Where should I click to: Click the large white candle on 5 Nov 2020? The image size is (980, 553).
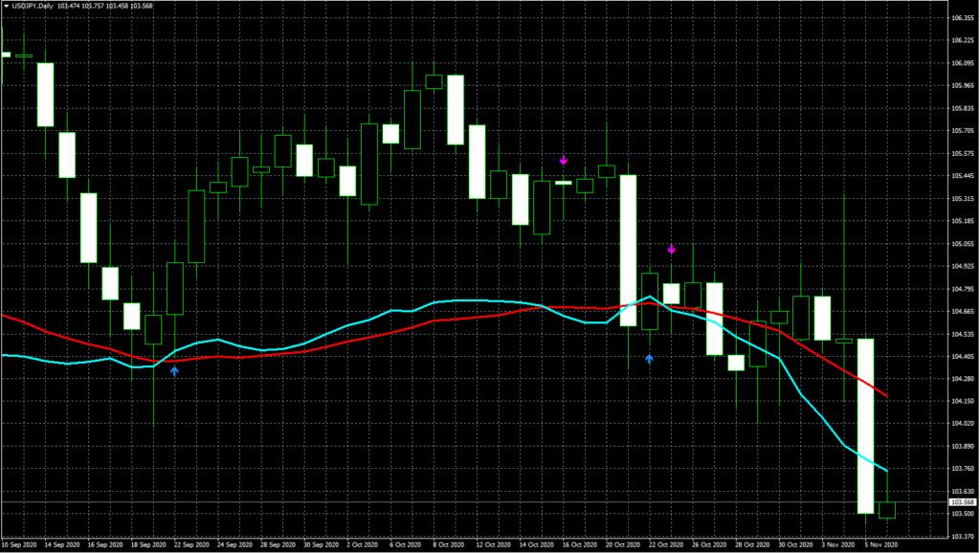tap(865, 426)
